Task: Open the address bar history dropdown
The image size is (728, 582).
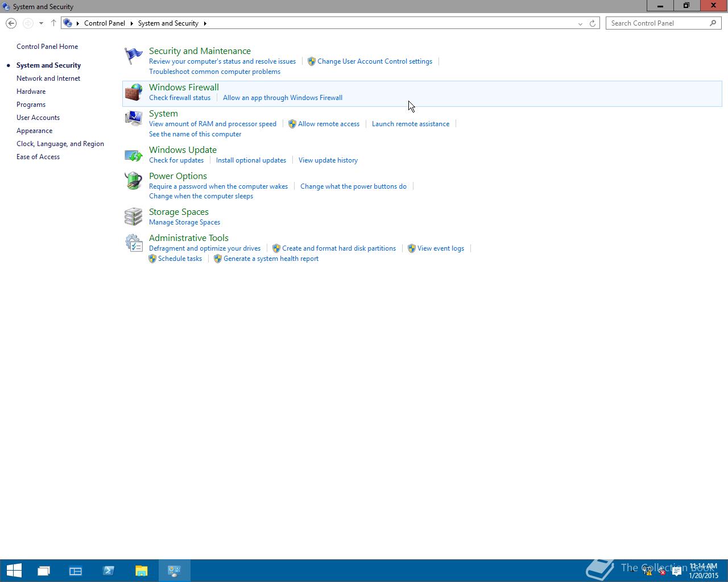Action: tap(580, 23)
